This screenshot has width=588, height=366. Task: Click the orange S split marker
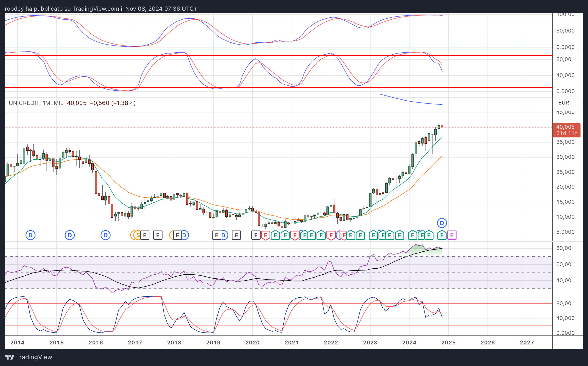pyautogui.click(x=138, y=235)
